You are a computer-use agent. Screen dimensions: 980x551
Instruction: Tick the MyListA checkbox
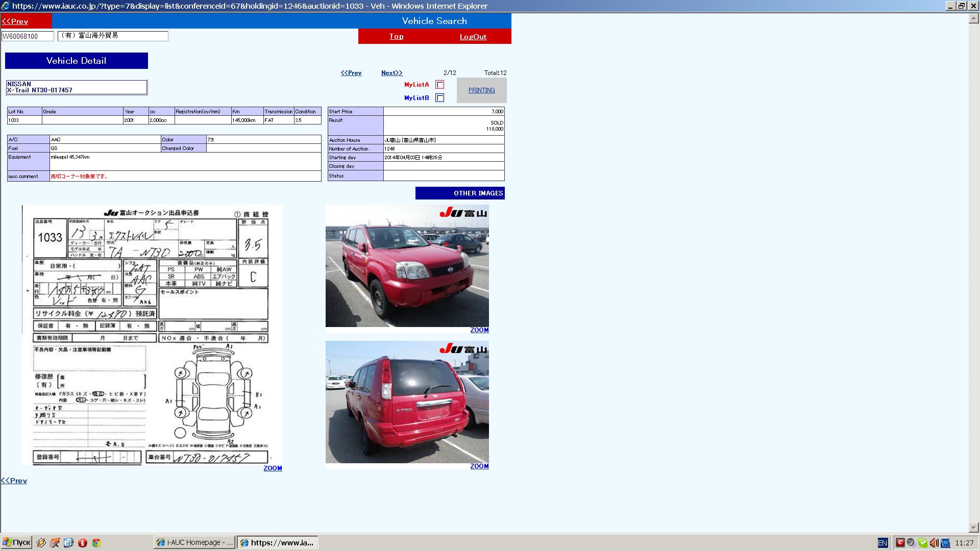pyautogui.click(x=439, y=85)
